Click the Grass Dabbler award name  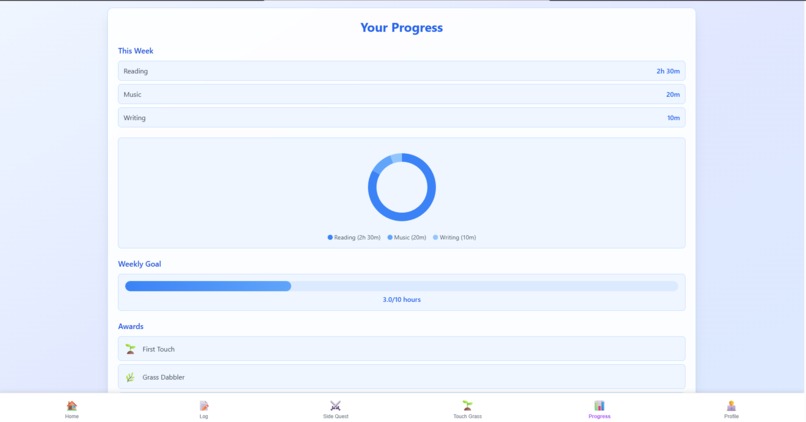click(x=163, y=377)
